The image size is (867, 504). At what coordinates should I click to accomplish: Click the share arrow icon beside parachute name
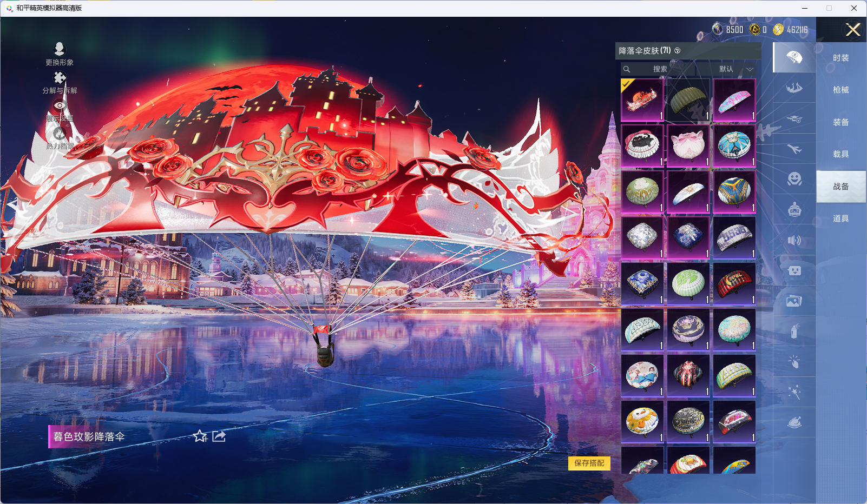click(219, 436)
